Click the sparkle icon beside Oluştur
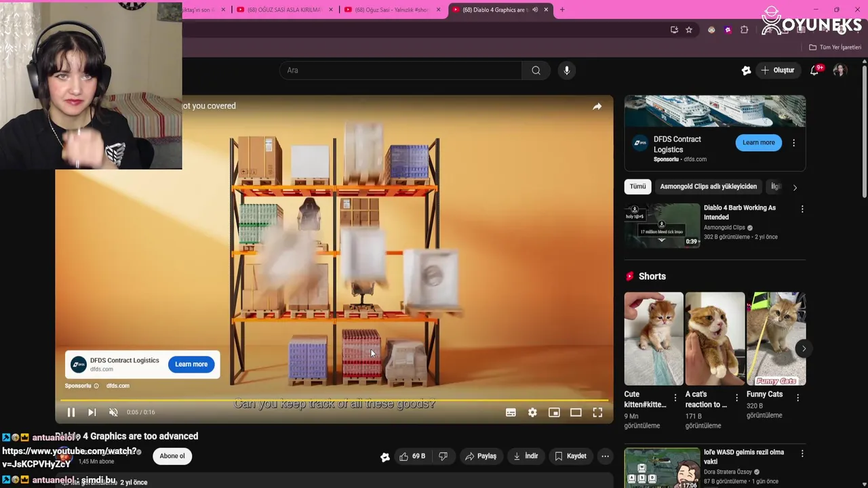The image size is (868, 488). [747, 70]
